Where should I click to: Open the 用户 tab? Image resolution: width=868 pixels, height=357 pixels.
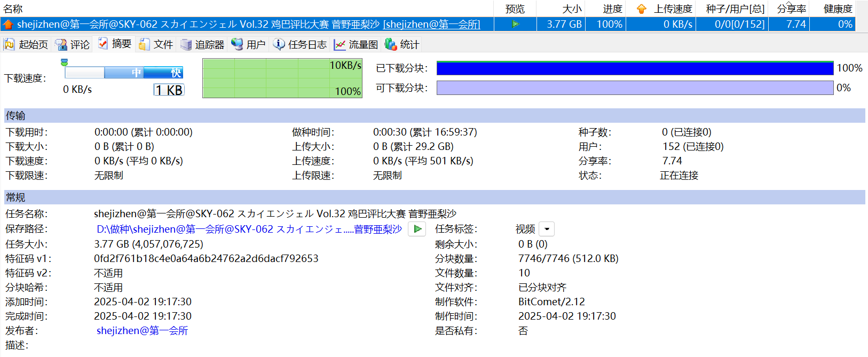[x=248, y=44]
